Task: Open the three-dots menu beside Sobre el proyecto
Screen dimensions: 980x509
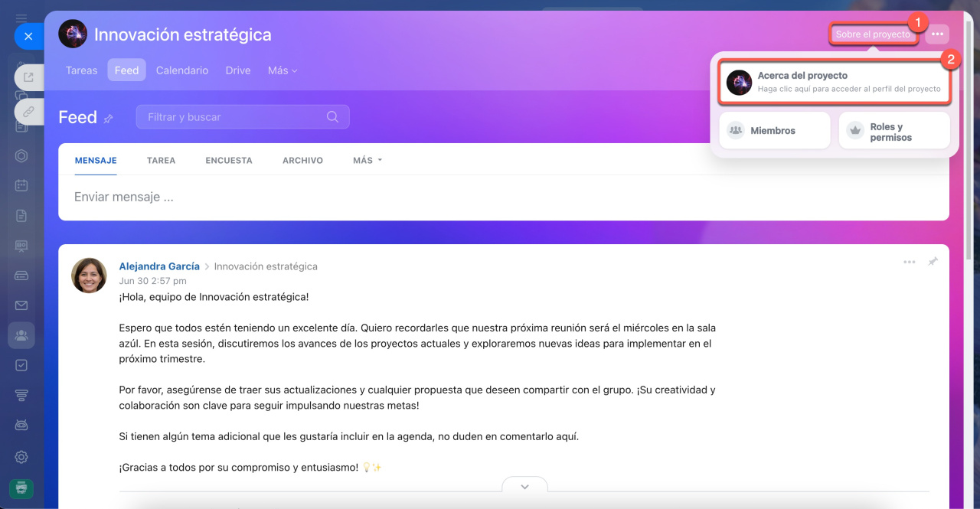Action: [937, 34]
